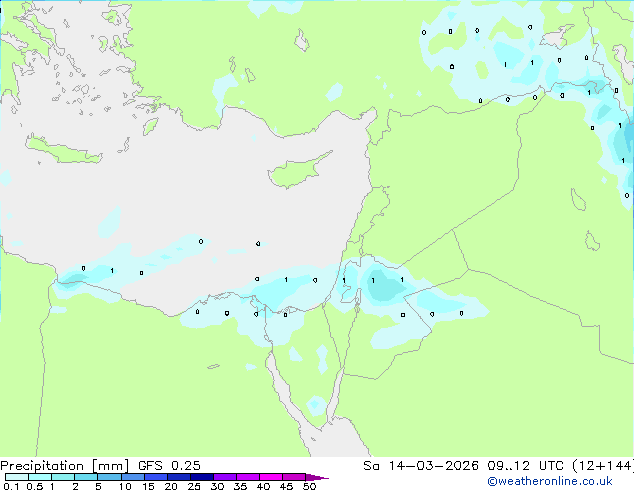Select the 25–30 mm dark blue swatch
Viewport: 634px width, 490px height.
point(202,477)
